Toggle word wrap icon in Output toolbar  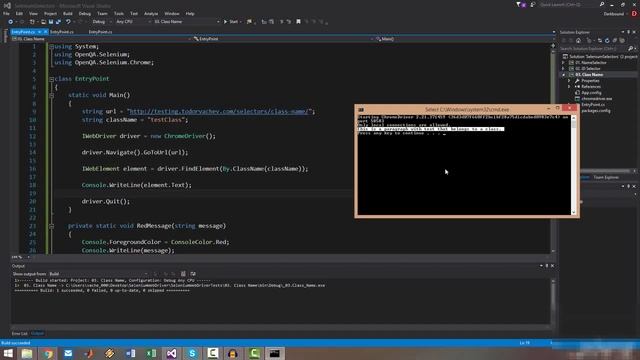click(193, 274)
